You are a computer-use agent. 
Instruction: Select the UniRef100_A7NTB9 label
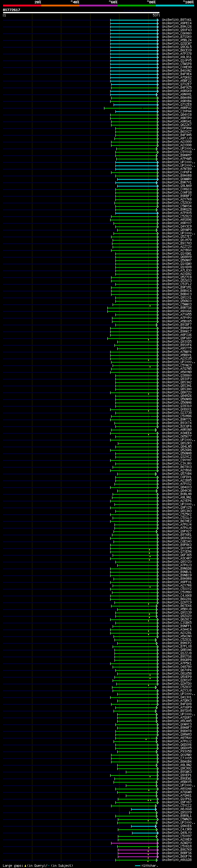177,169
